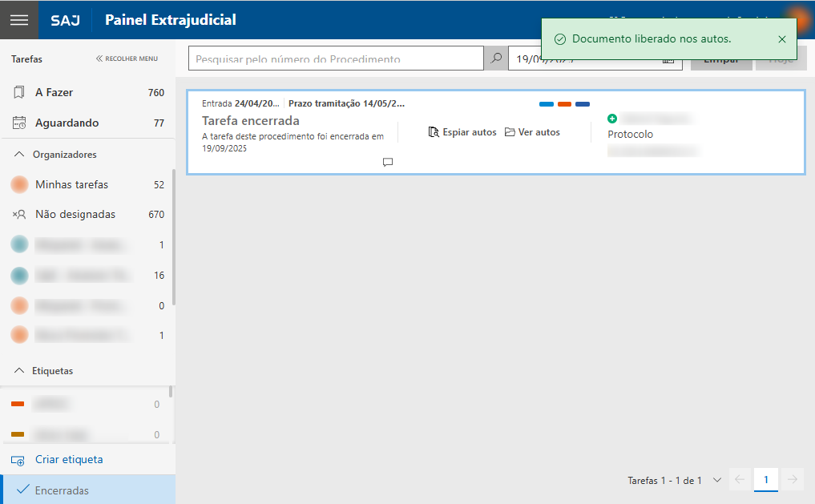Open the hamburger main menu
815x504 pixels.
tap(19, 20)
